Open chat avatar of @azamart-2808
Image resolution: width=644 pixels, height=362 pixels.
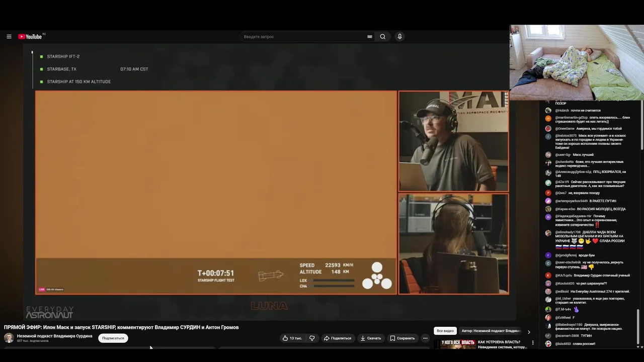coord(548,336)
